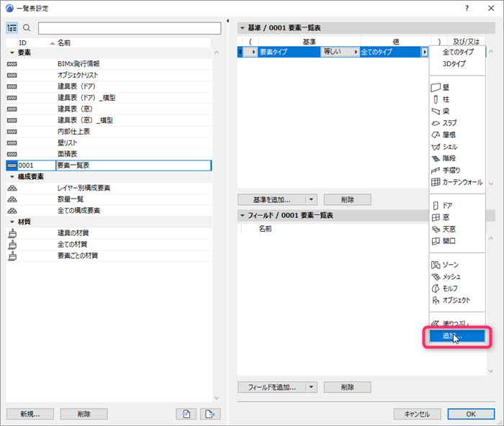The width and height of the screenshot is (504, 426).
Task: Click the 0001 ID cell
Action: pos(37,166)
